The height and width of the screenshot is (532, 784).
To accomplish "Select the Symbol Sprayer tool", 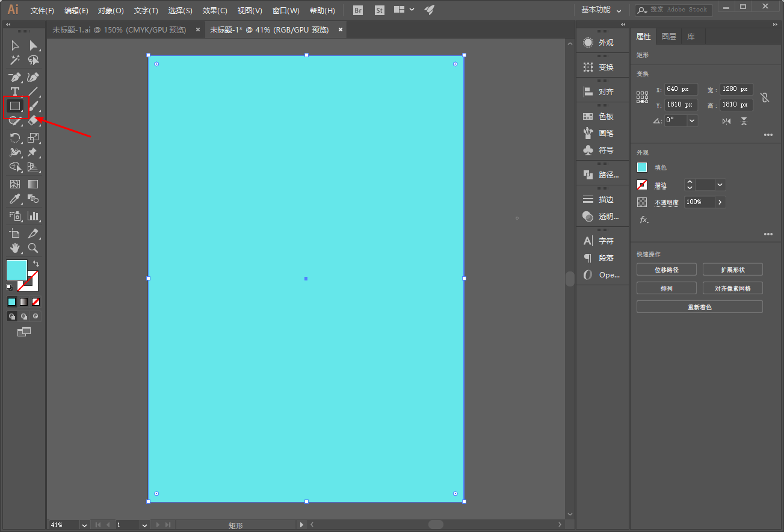I will (15, 215).
